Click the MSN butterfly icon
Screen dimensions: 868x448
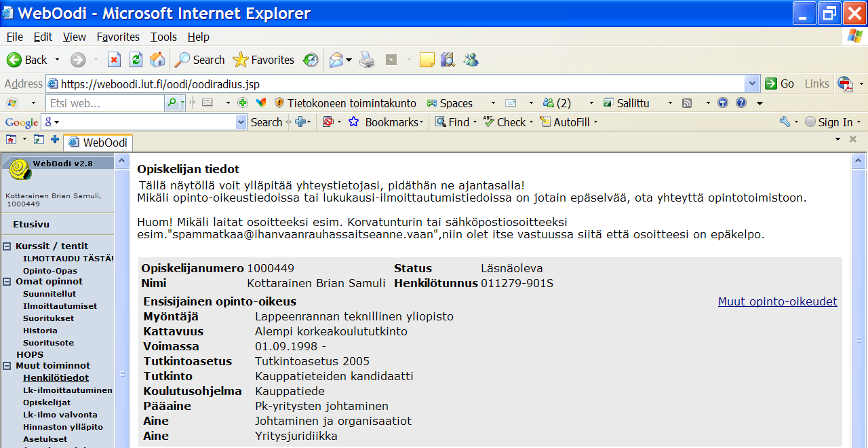click(x=261, y=103)
